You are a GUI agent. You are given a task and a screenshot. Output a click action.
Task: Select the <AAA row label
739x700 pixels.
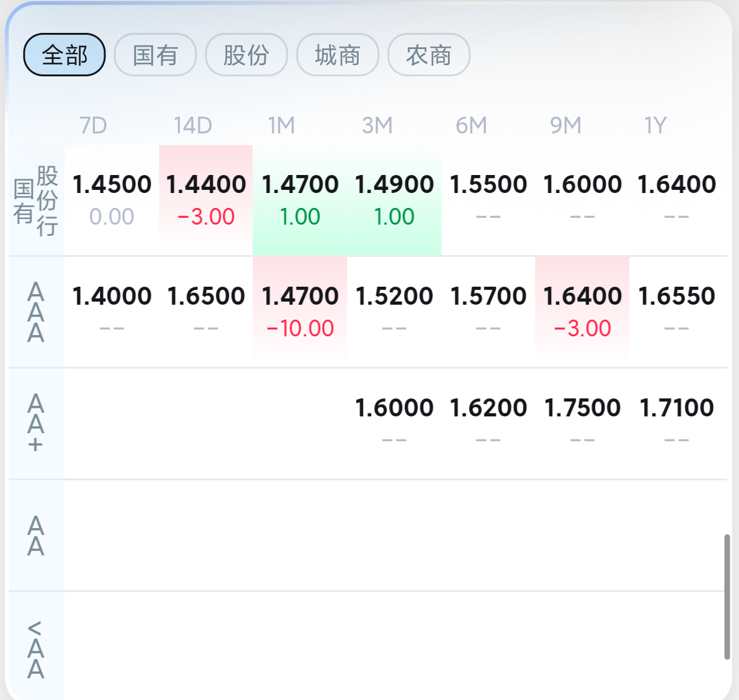[36, 650]
